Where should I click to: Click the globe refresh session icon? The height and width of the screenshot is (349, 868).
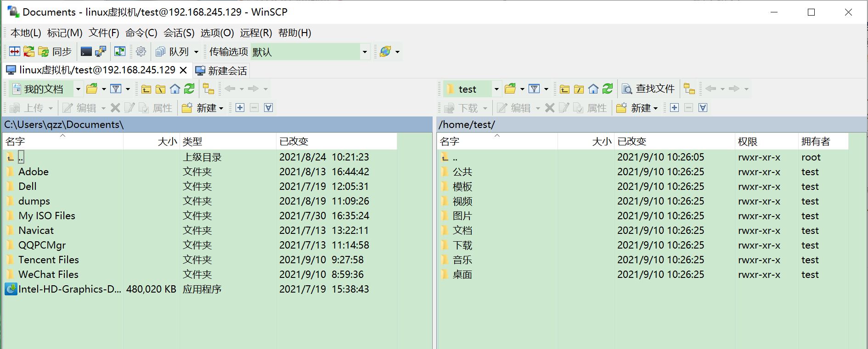coord(385,51)
